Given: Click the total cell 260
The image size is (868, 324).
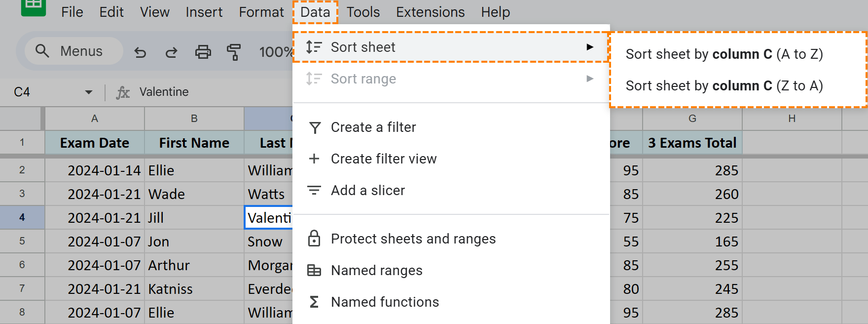Looking at the screenshot, I should tap(692, 194).
